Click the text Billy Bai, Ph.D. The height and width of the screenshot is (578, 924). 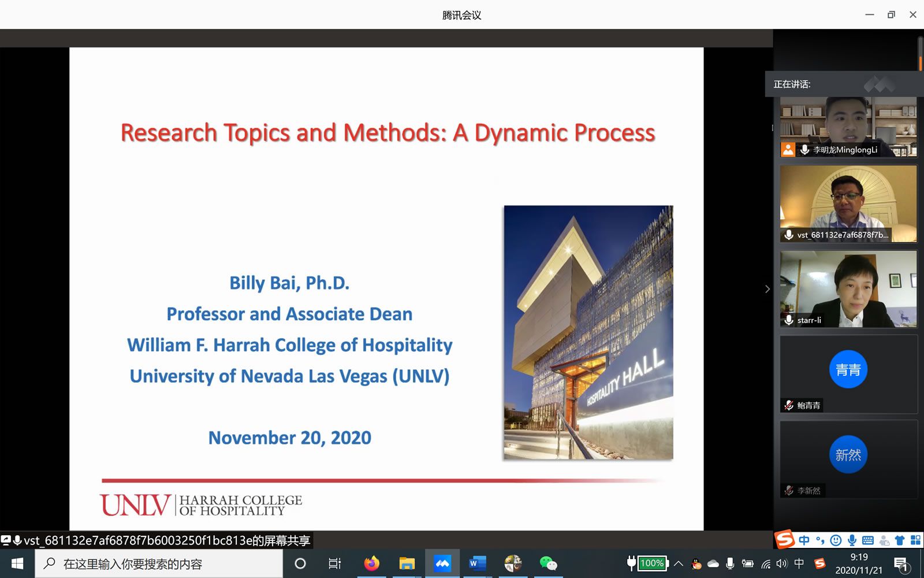pyautogui.click(x=289, y=283)
